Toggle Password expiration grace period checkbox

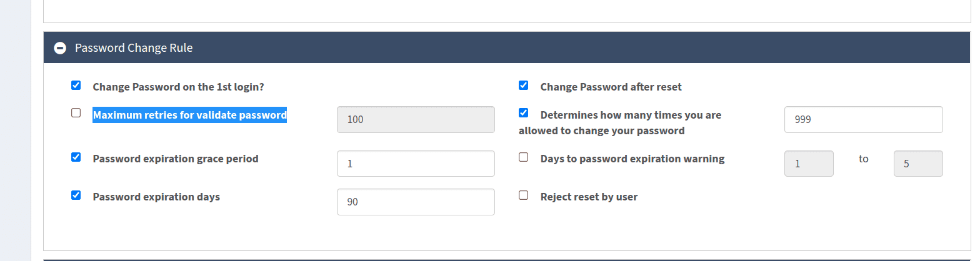(x=76, y=157)
